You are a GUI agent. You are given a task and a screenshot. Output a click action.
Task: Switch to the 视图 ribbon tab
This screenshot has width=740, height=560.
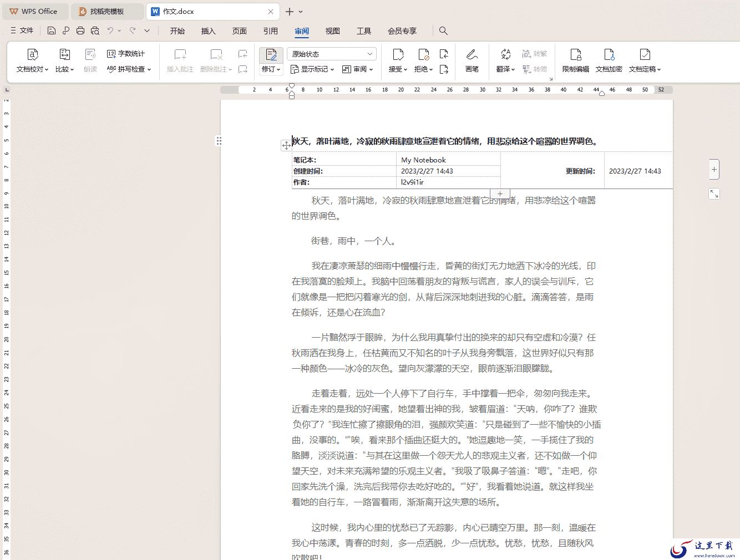pos(333,31)
